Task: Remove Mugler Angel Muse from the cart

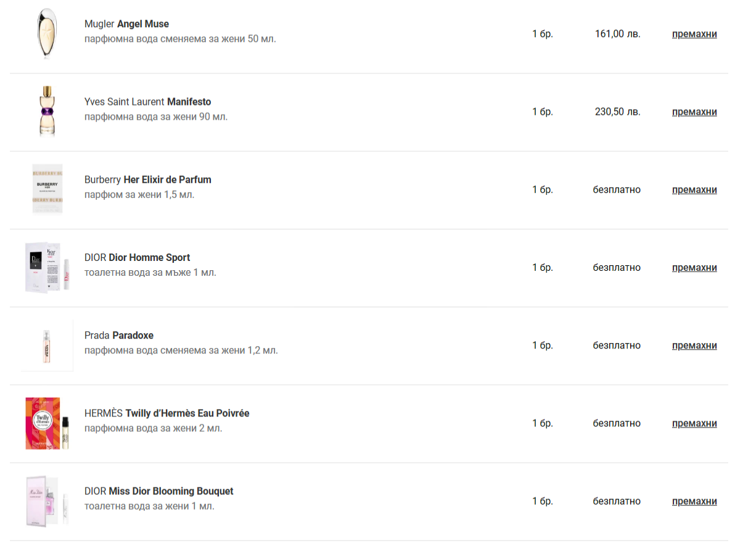Action: [694, 34]
